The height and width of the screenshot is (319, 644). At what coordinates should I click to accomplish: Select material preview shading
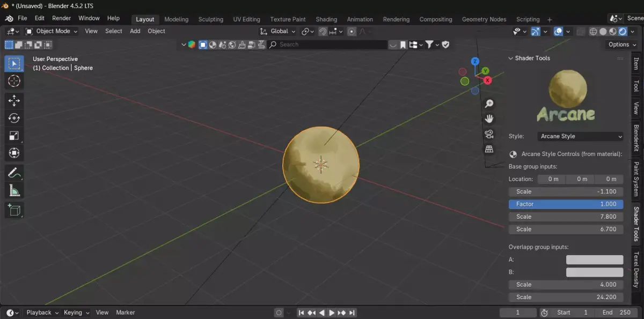click(x=613, y=31)
